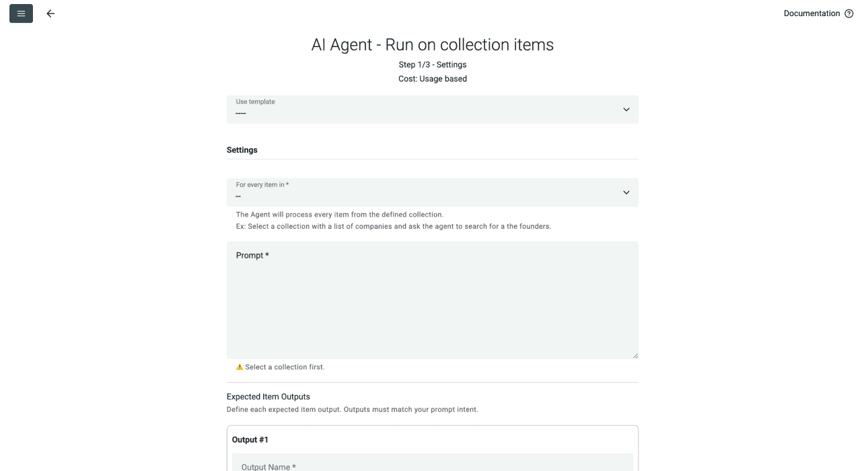This screenshot has width=868, height=471.
Task: Navigate back using the arrow icon
Action: tap(50, 13)
